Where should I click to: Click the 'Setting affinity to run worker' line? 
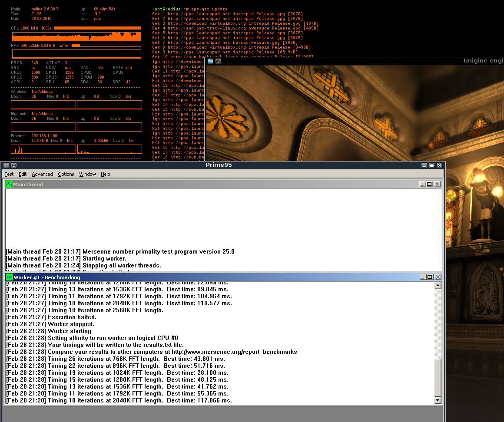(92, 338)
